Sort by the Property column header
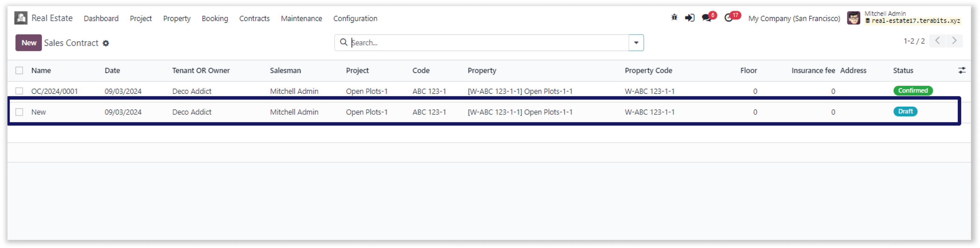This screenshot has width=980, height=248. click(x=482, y=70)
